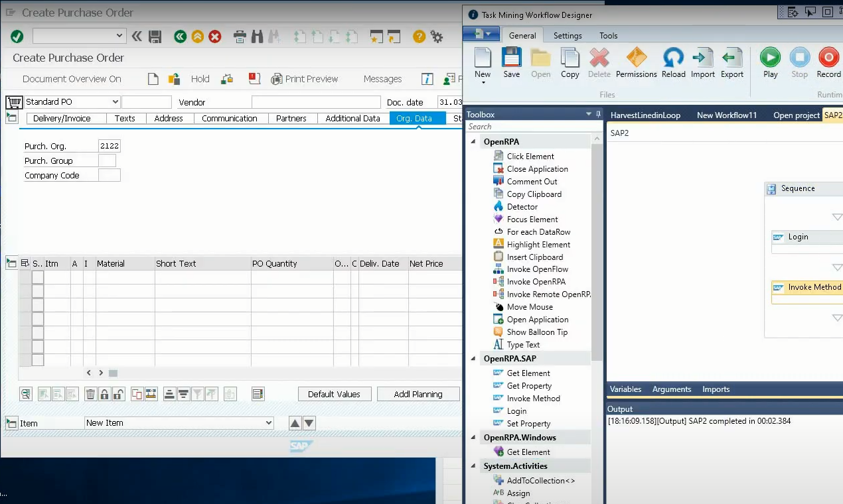843x504 pixels.
Task: Switch to the Additional Data tab
Action: (x=352, y=118)
